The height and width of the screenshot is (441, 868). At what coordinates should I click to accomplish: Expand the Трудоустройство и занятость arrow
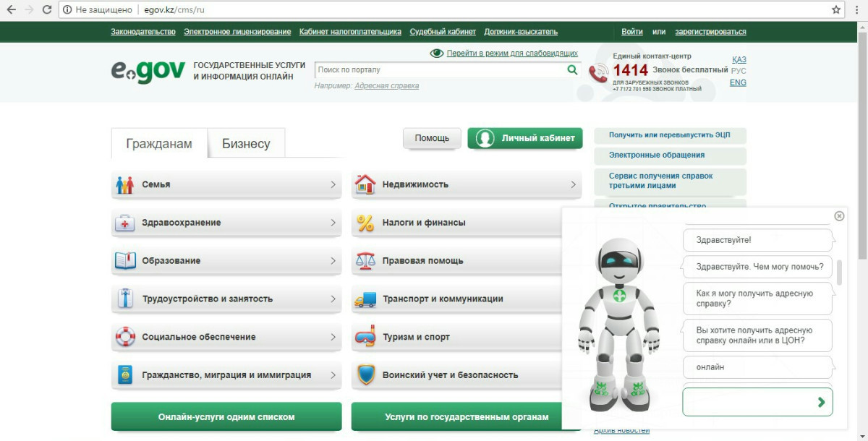(333, 299)
